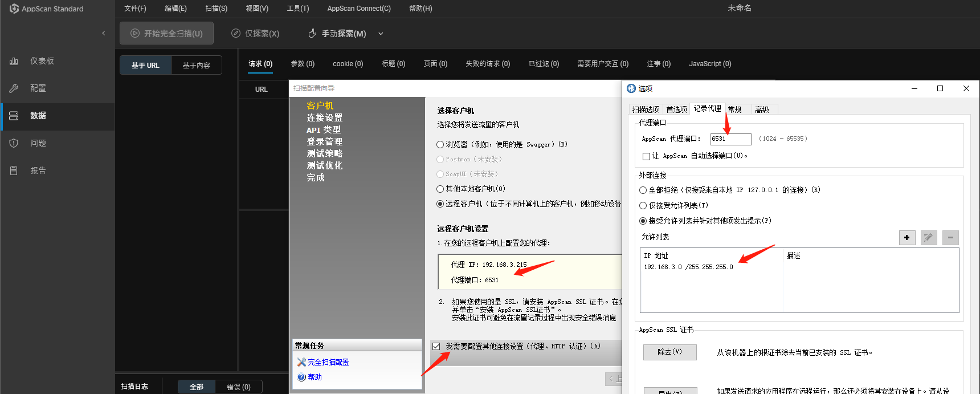Click the 仅探索 explore-only button

[255, 34]
